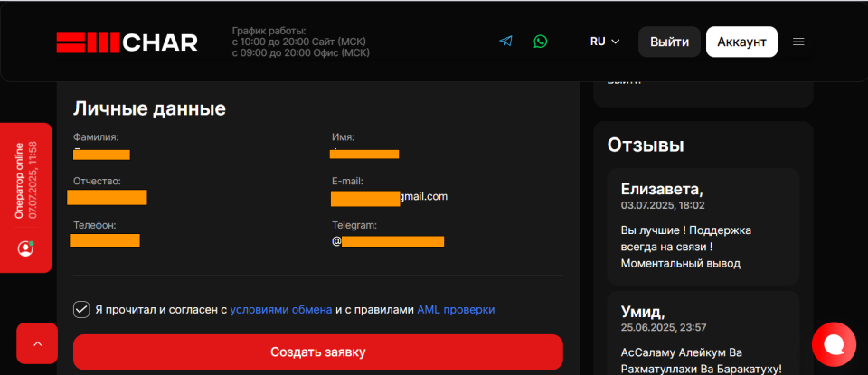Screen dimensions: 868x375
Task: Click the scroll-to-top arrow button
Action: click(37, 343)
